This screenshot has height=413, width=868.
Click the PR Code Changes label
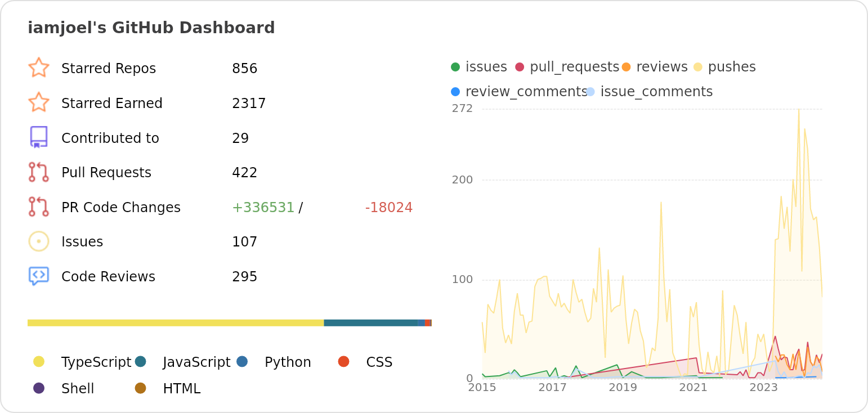[121, 208]
